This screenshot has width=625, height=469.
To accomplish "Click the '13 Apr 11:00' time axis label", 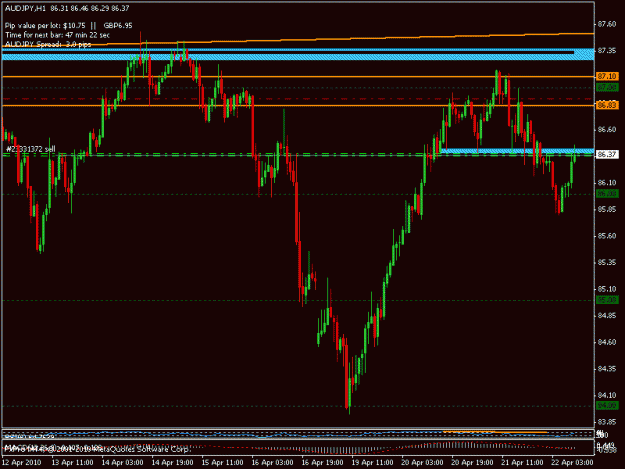I will click(72, 462).
